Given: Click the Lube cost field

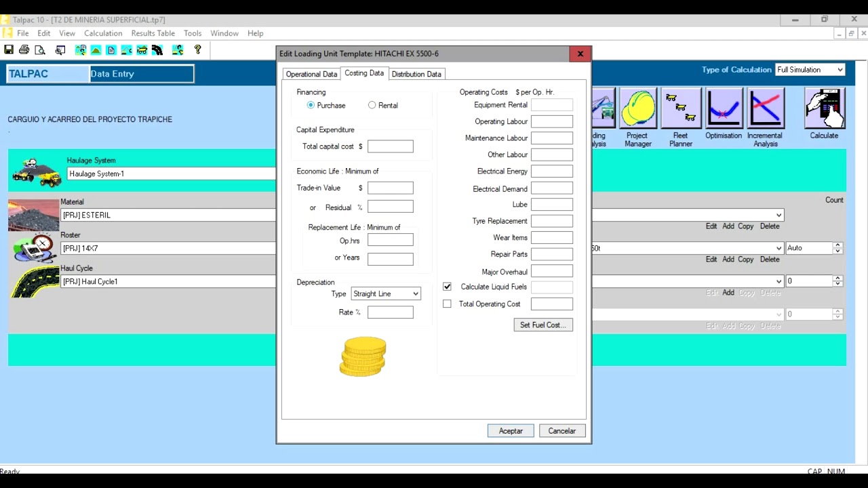Looking at the screenshot, I should (552, 204).
